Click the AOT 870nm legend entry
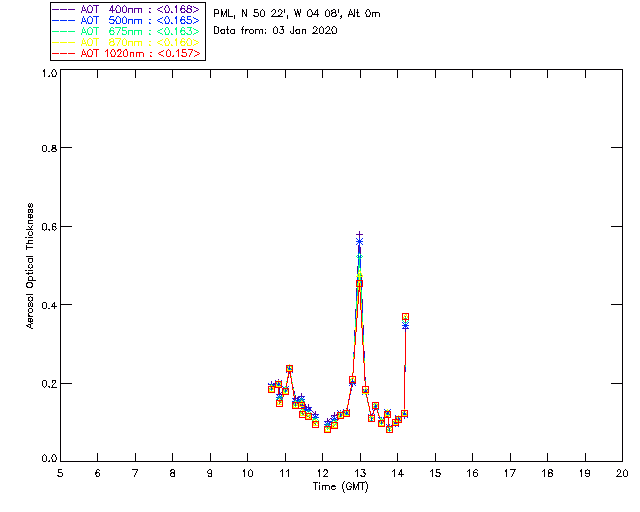Image resolution: width=640 pixels, height=512 pixels. click(x=126, y=42)
